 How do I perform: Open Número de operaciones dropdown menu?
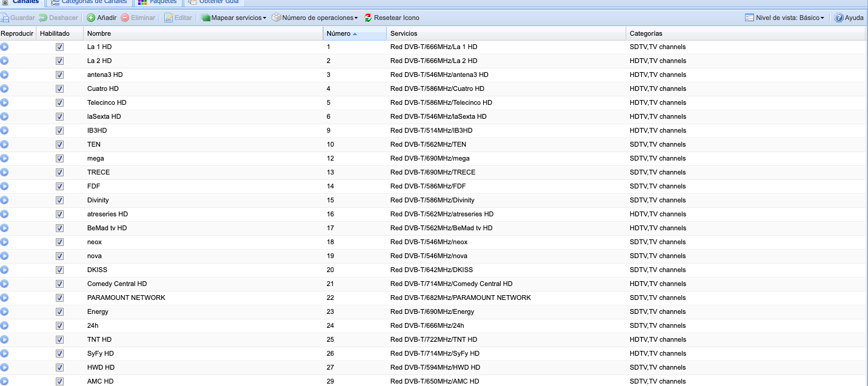point(315,18)
